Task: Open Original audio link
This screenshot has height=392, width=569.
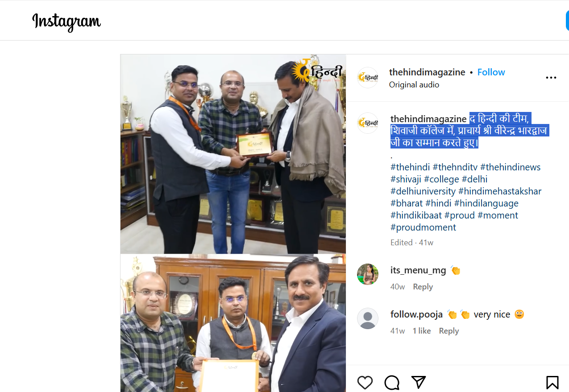Action: pos(414,85)
